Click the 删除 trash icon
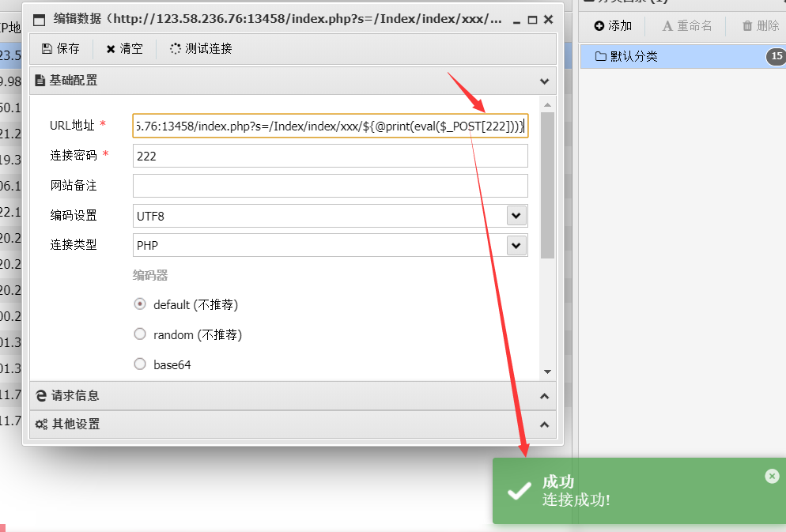 [x=747, y=26]
